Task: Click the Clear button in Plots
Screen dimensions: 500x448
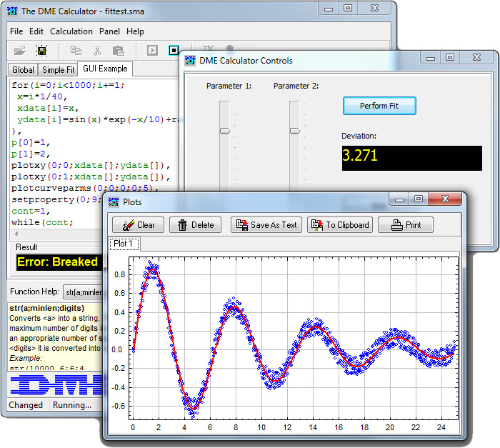Action: pyautogui.click(x=138, y=225)
